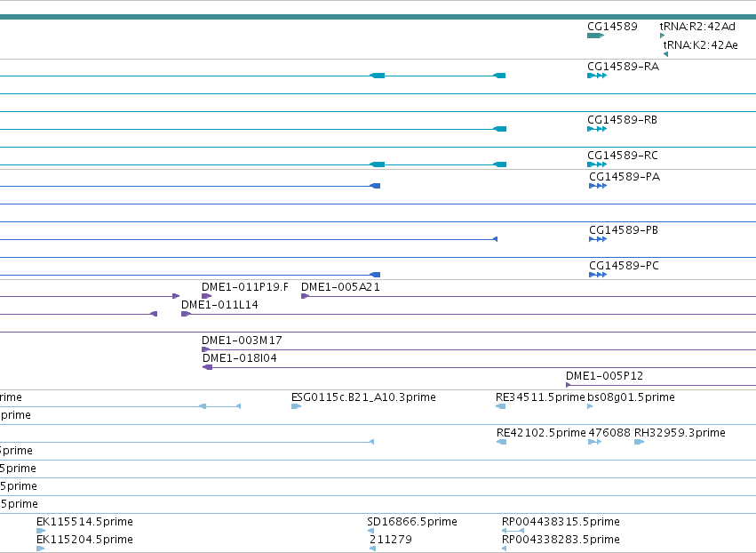
Task: Click the RP004338283.5prime label
Action: coord(561,540)
